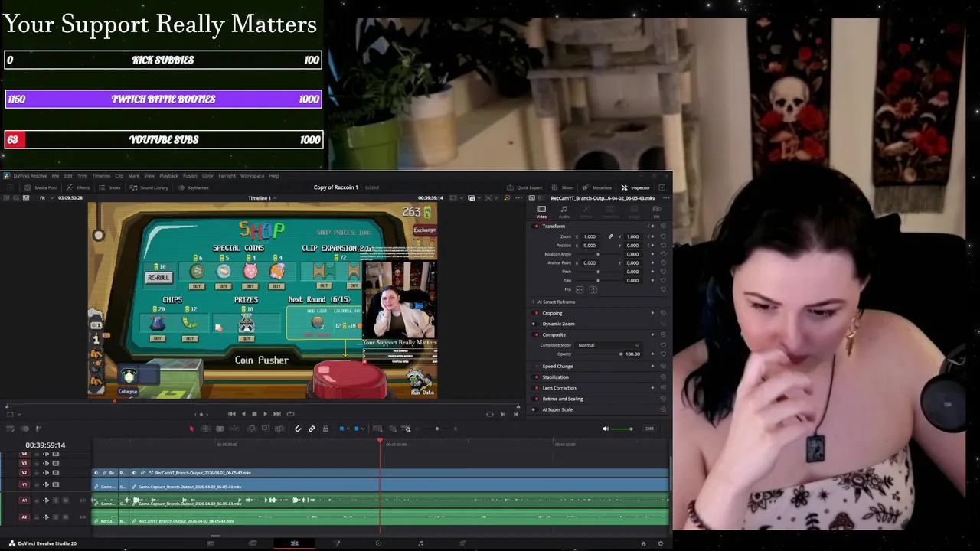Switch Inspector to Audio tab

(x=563, y=211)
